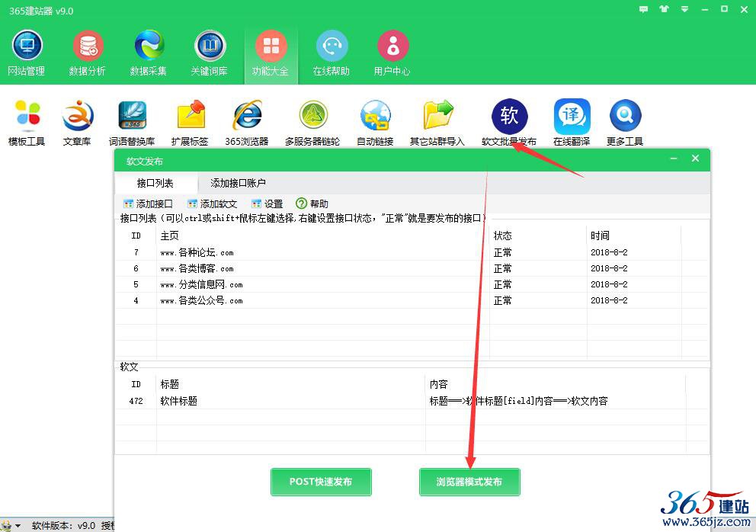The width and height of the screenshot is (756, 532).
Task: Open the title bar dropdown menu arrow
Action: (684, 9)
